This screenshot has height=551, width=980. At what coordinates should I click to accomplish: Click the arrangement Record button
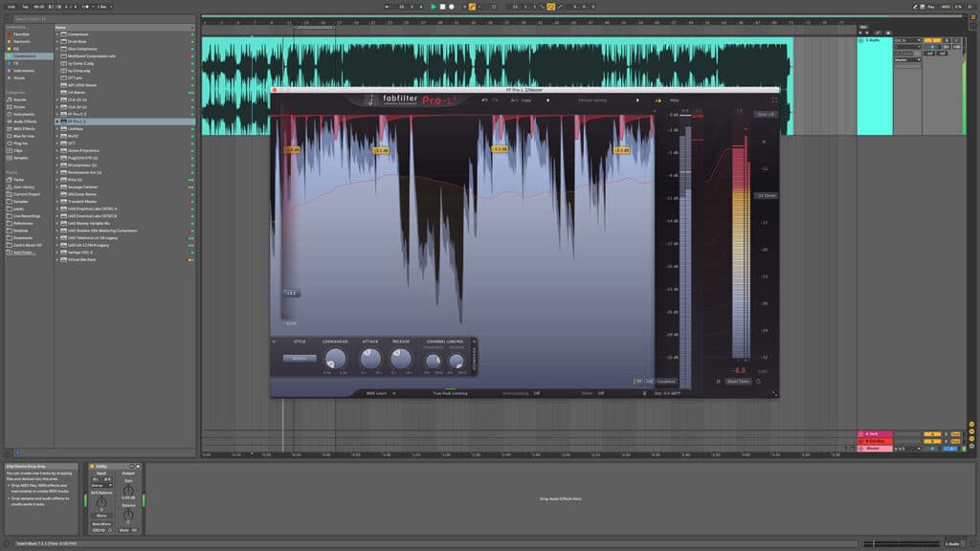(x=452, y=7)
